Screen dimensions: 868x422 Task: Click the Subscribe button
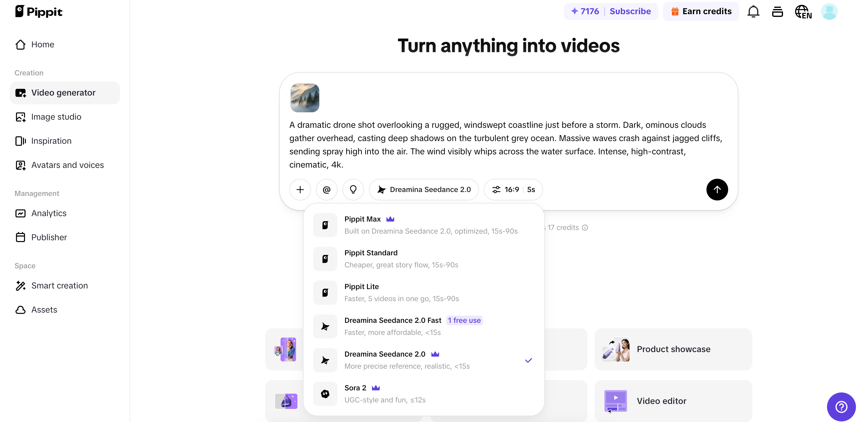tap(630, 11)
